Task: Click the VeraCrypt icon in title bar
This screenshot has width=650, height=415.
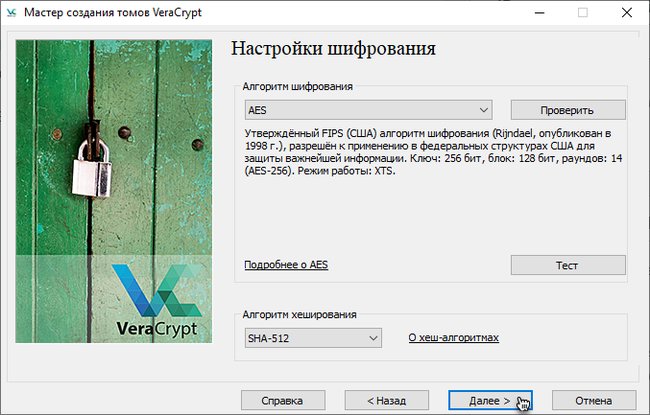Action: point(11,12)
